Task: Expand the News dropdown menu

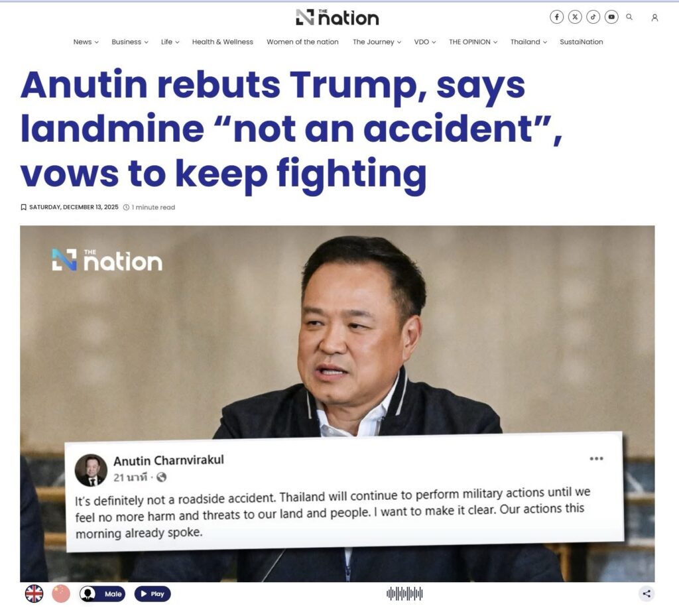Action: coord(86,42)
